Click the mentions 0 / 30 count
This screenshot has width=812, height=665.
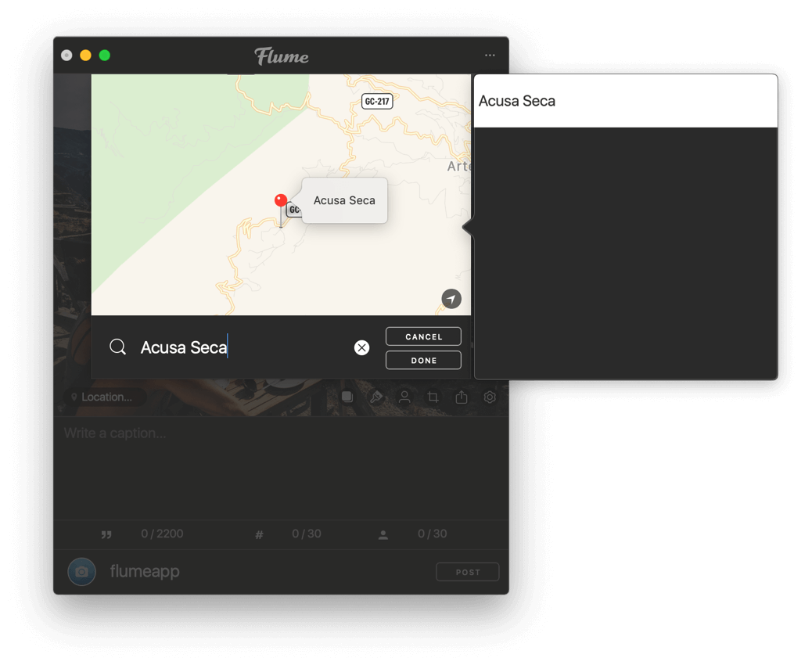[433, 534]
